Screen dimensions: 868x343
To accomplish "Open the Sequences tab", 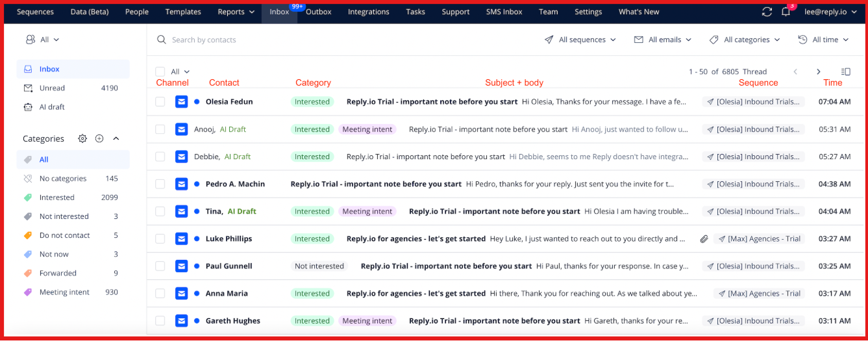I will (x=35, y=12).
